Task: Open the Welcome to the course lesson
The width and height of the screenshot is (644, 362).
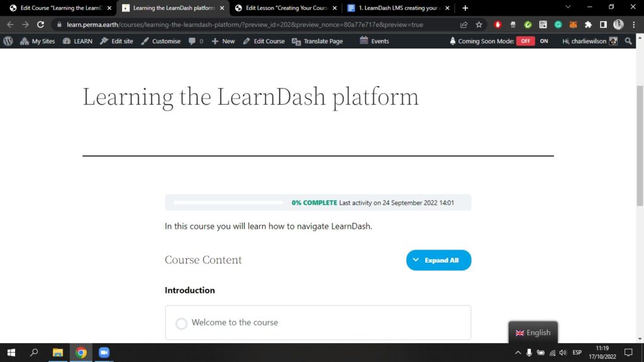Action: click(235, 322)
